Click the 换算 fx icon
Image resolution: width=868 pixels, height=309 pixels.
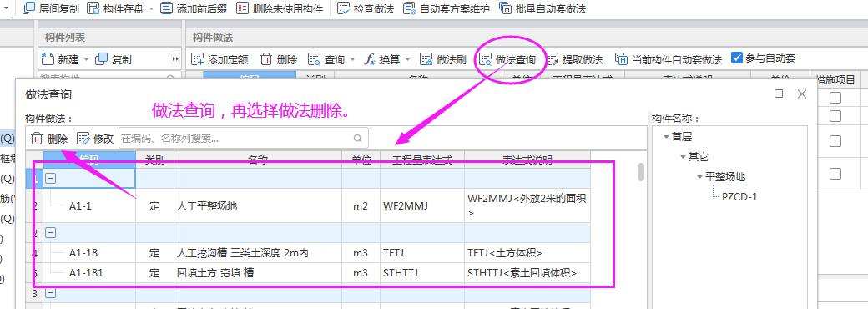[370, 59]
